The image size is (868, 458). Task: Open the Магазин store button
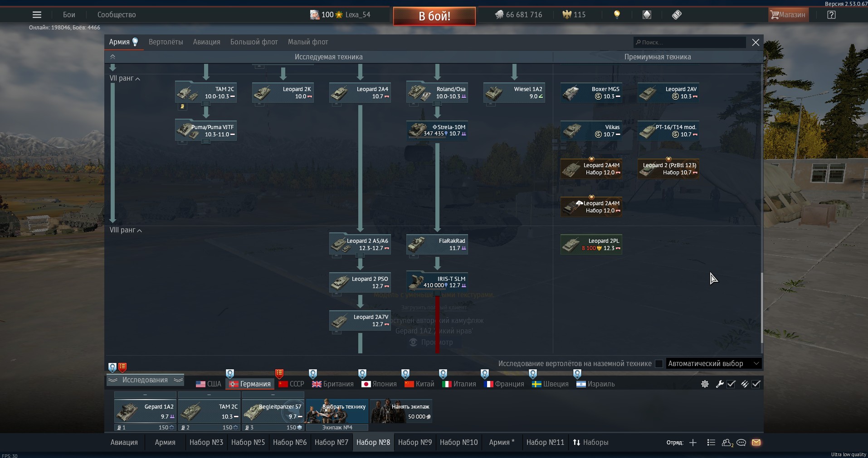coord(788,14)
